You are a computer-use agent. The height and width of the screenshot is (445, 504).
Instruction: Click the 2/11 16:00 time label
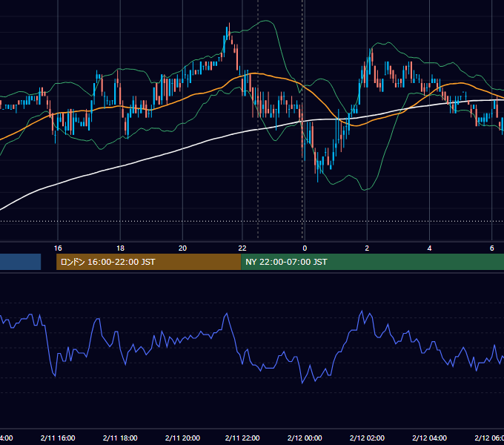pyautogui.click(x=58, y=438)
